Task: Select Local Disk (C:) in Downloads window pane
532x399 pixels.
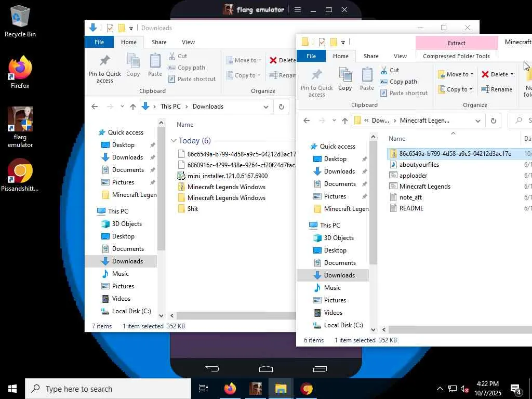Action: (x=131, y=311)
